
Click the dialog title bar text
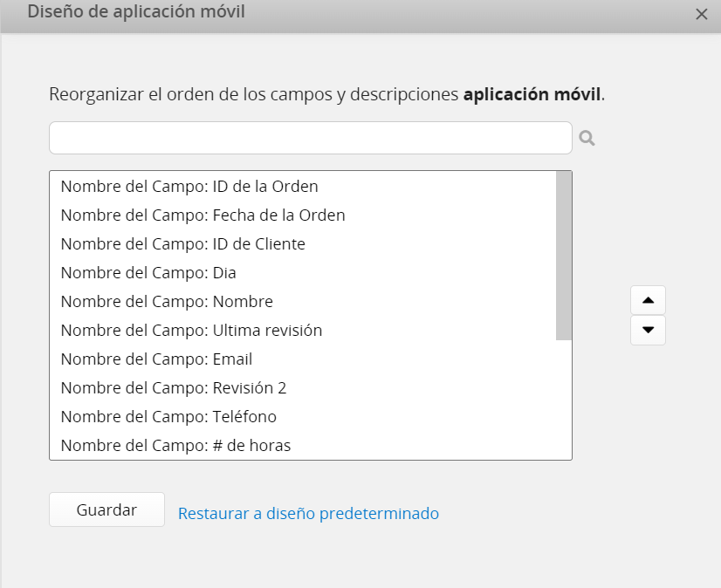coord(136,12)
